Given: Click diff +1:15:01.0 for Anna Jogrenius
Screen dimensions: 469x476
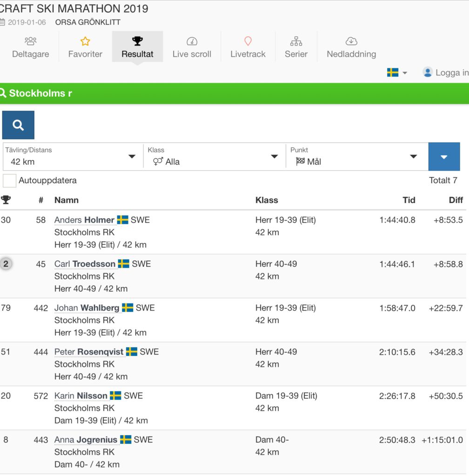Looking at the screenshot, I should click(x=442, y=440).
